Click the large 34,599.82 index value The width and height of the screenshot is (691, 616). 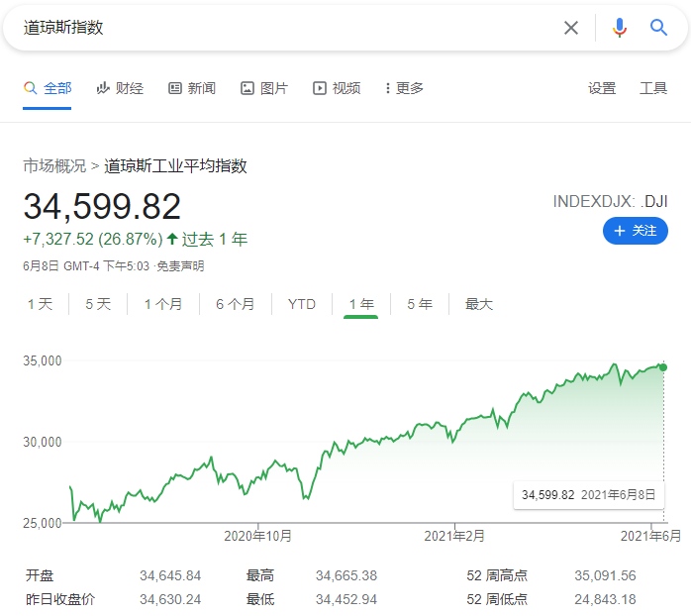click(102, 206)
